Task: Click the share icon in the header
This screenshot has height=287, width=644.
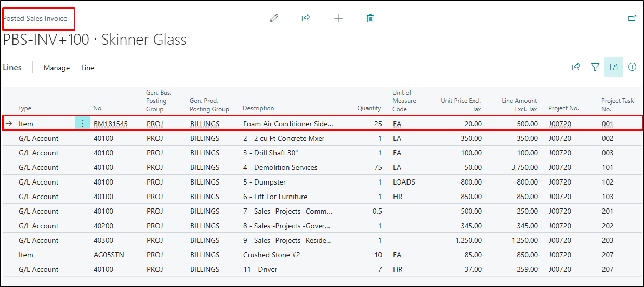Action: 306,18
